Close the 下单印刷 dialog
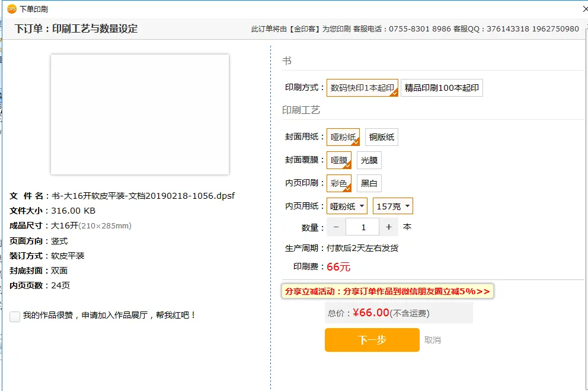 coord(585,9)
